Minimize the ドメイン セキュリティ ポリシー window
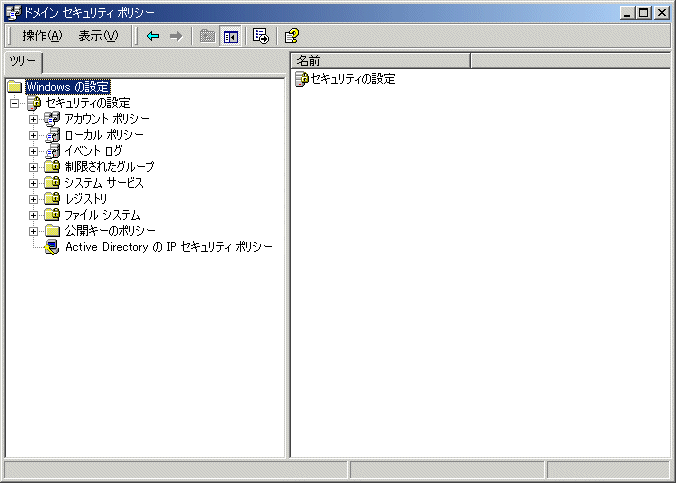This screenshot has height=483, width=676. pyautogui.click(x=627, y=13)
